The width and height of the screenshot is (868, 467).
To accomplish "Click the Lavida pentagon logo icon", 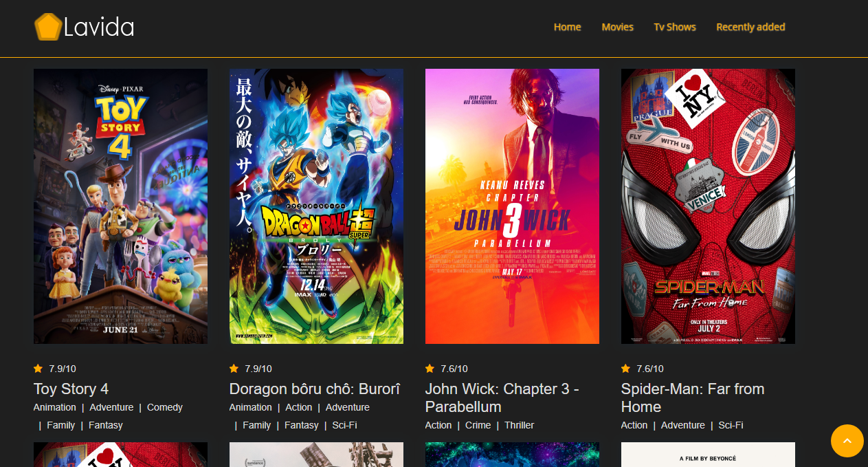I will click(x=47, y=27).
